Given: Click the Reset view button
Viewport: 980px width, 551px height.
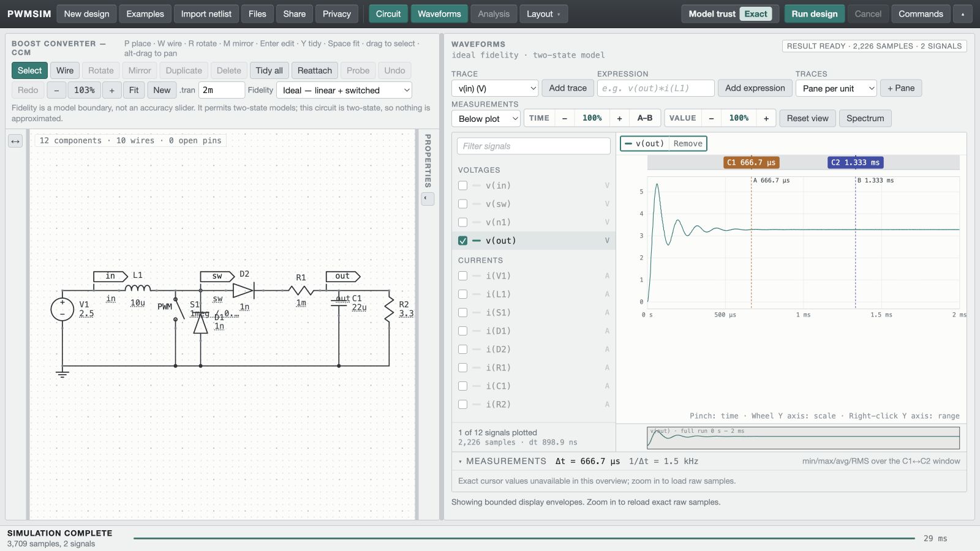Looking at the screenshot, I should point(807,118).
